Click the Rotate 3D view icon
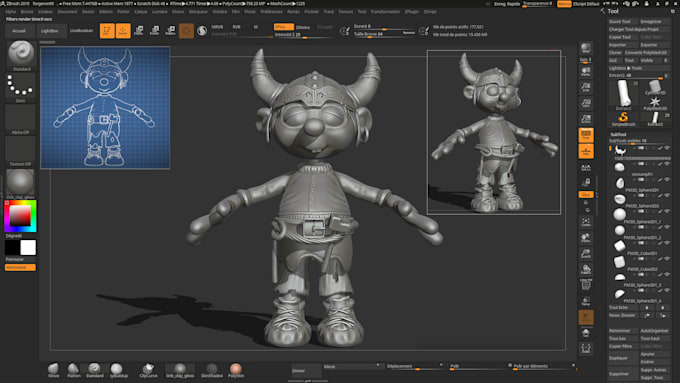This screenshot has height=383, width=680. tap(586, 269)
